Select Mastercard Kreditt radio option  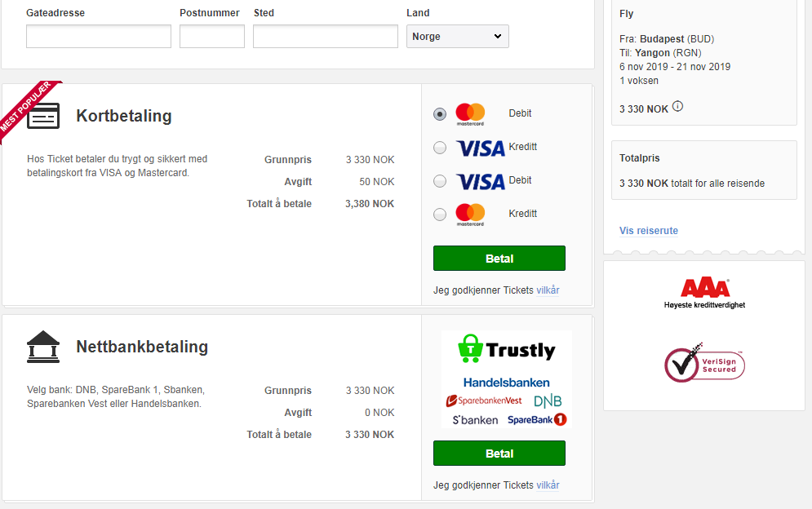tap(440, 215)
